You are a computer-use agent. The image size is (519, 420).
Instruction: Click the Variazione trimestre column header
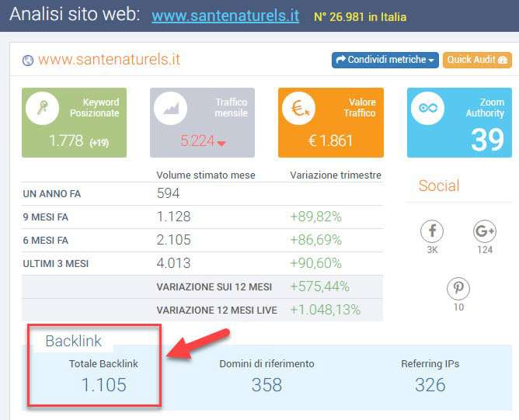[336, 175]
